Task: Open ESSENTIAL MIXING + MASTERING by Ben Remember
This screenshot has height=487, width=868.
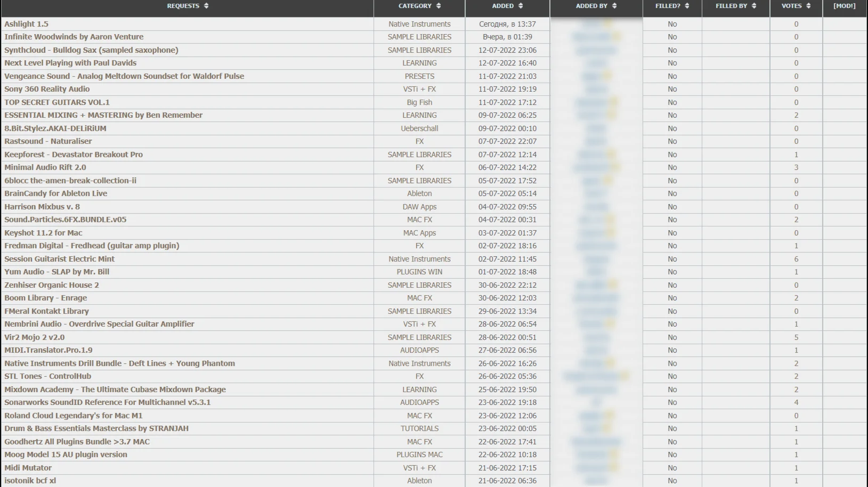Action: (103, 115)
